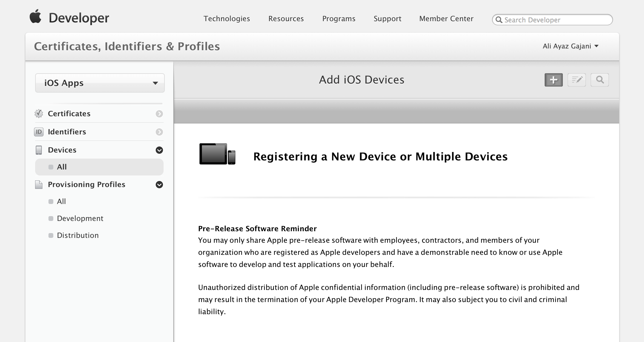
Task: Click the Apple logo icon
Action: (35, 16)
